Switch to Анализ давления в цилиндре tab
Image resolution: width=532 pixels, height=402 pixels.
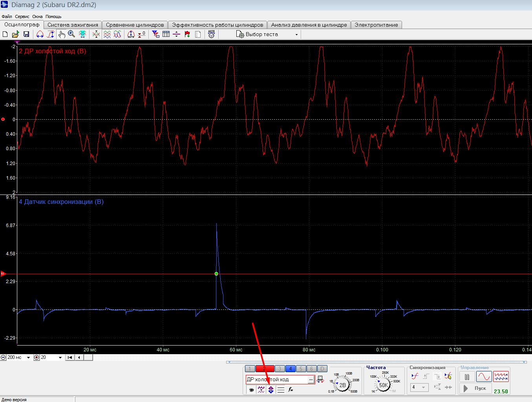pos(309,25)
